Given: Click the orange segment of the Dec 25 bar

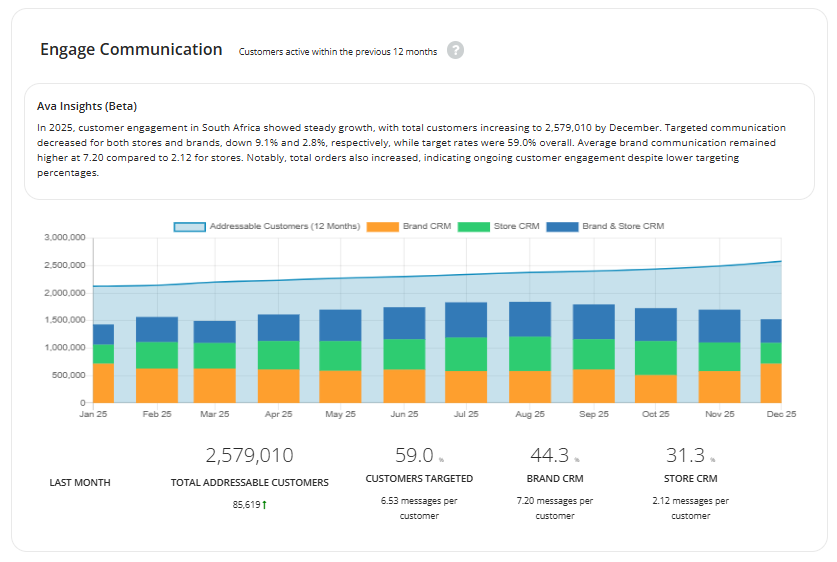Looking at the screenshot, I should point(770,382).
